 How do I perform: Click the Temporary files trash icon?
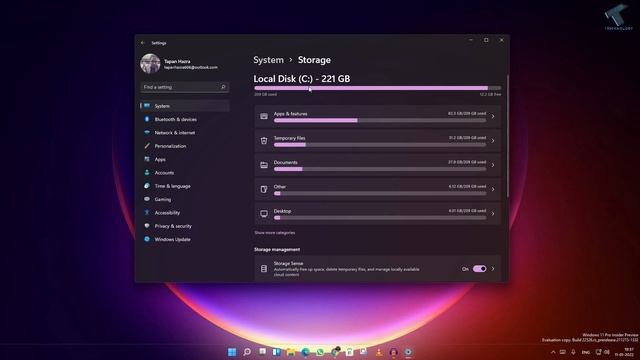coord(264,141)
